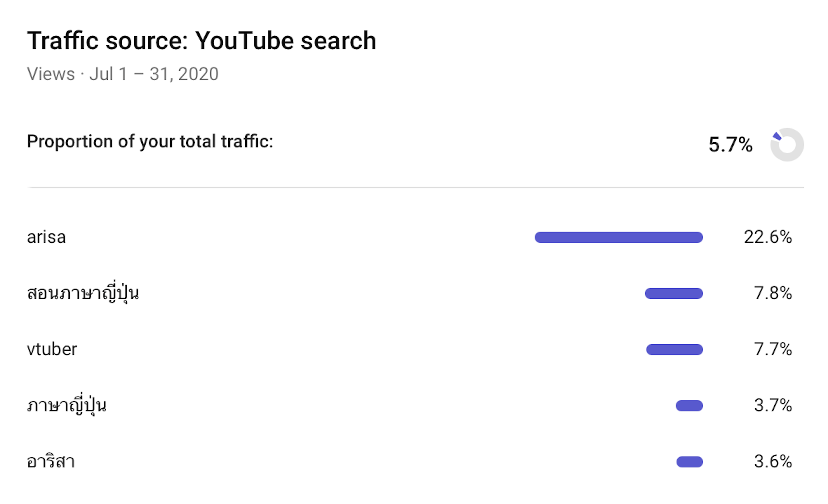Click the 7.8% percentage value
Image resolution: width=828 pixels, height=504 pixels.
tap(773, 293)
